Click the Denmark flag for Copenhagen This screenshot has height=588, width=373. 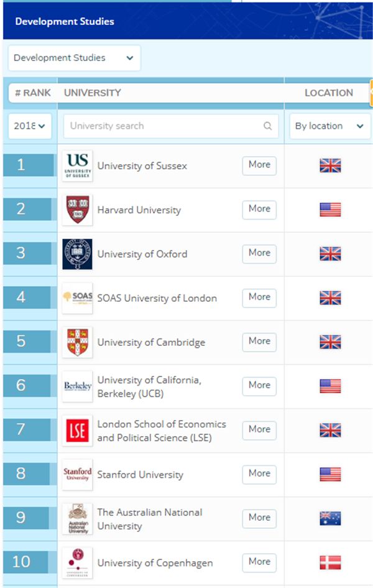pos(330,562)
